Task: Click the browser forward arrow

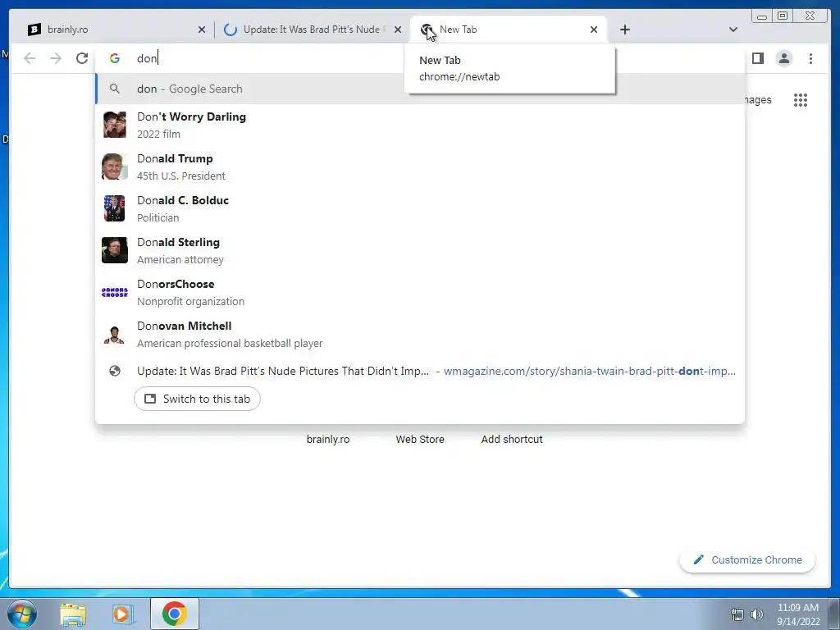Action: (56, 58)
